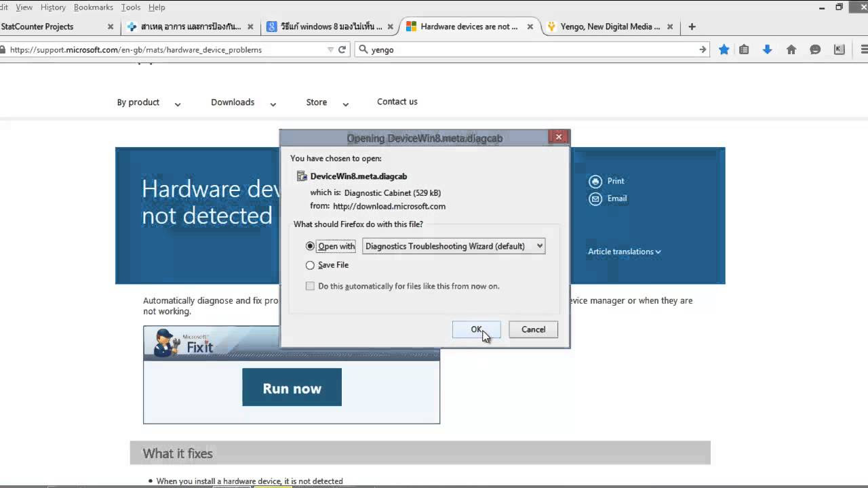Click the Email link

click(617, 199)
